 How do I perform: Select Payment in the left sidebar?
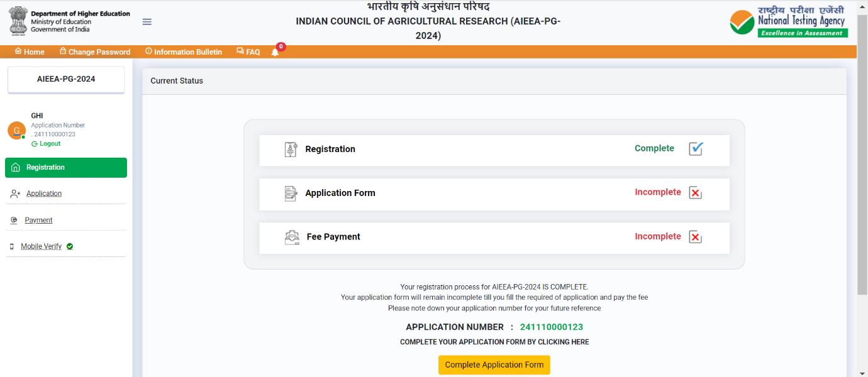tap(38, 220)
